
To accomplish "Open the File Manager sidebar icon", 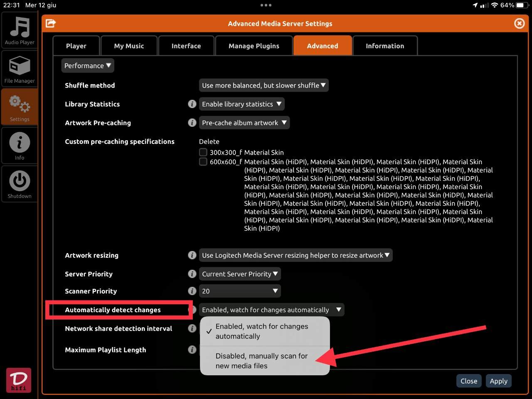I will click(x=19, y=69).
